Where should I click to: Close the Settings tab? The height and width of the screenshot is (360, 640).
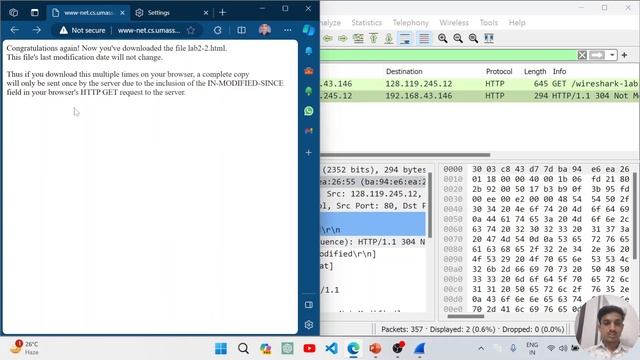206,13
